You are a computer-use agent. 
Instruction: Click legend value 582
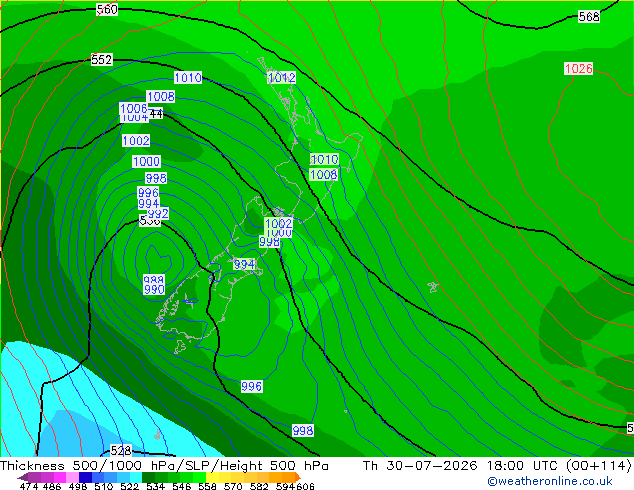(x=259, y=486)
